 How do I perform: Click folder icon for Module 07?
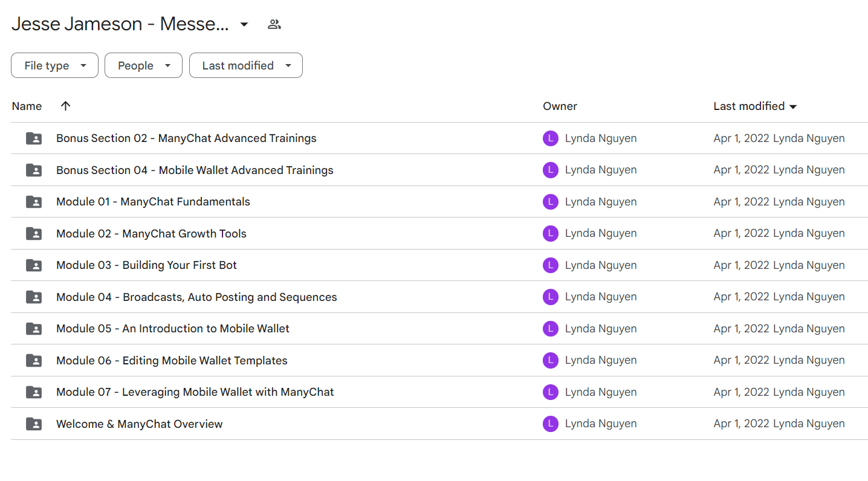tap(34, 392)
